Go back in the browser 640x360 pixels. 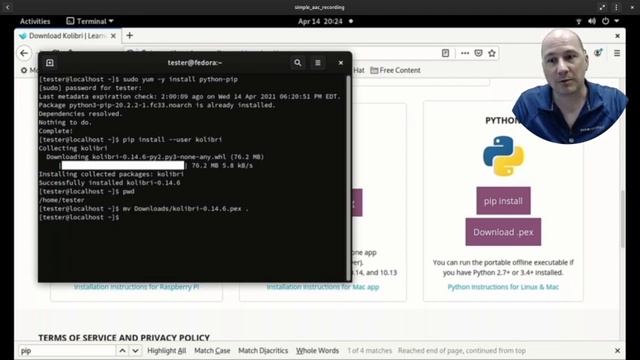(x=24, y=53)
